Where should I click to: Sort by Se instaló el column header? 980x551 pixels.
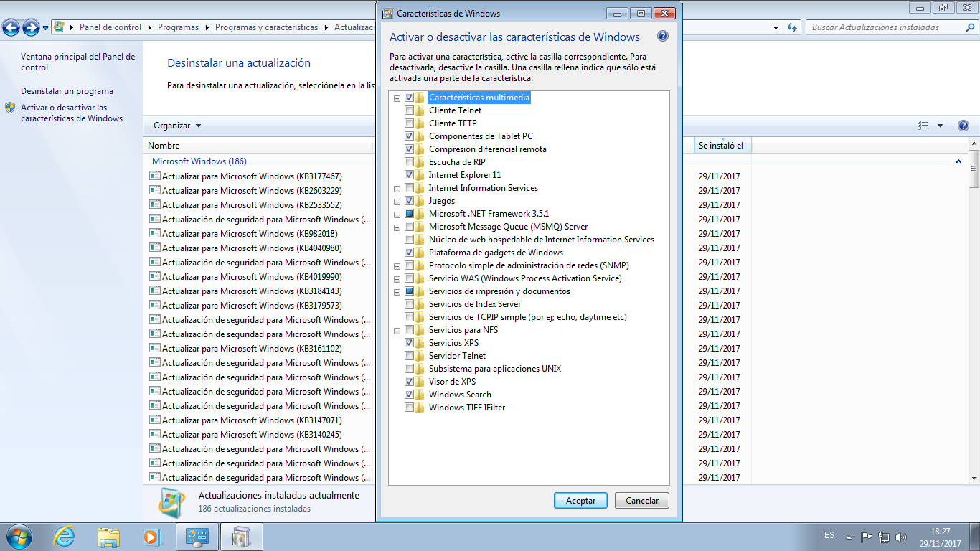point(722,146)
